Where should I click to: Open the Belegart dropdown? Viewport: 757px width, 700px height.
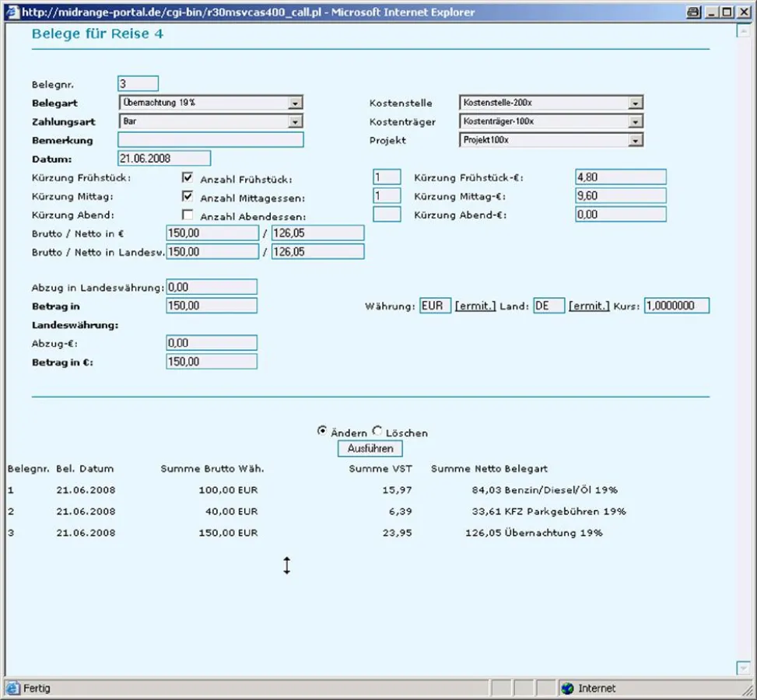click(295, 103)
